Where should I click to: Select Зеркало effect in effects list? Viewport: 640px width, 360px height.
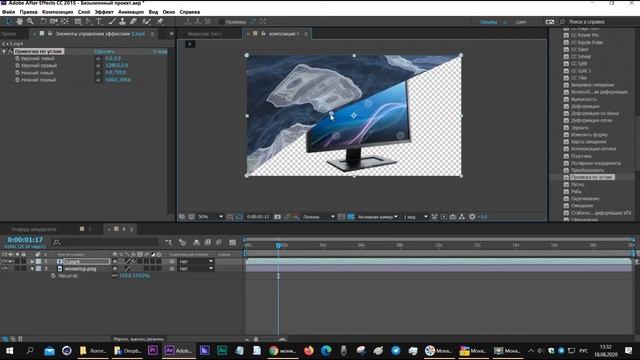tap(580, 128)
